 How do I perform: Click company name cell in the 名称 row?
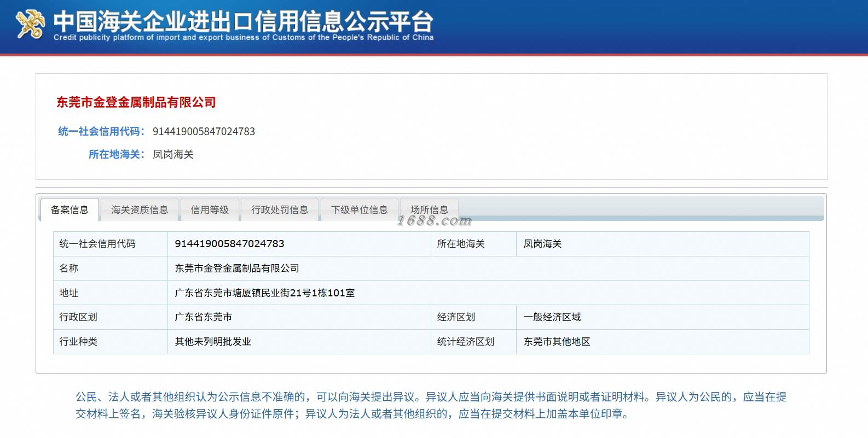click(488, 268)
